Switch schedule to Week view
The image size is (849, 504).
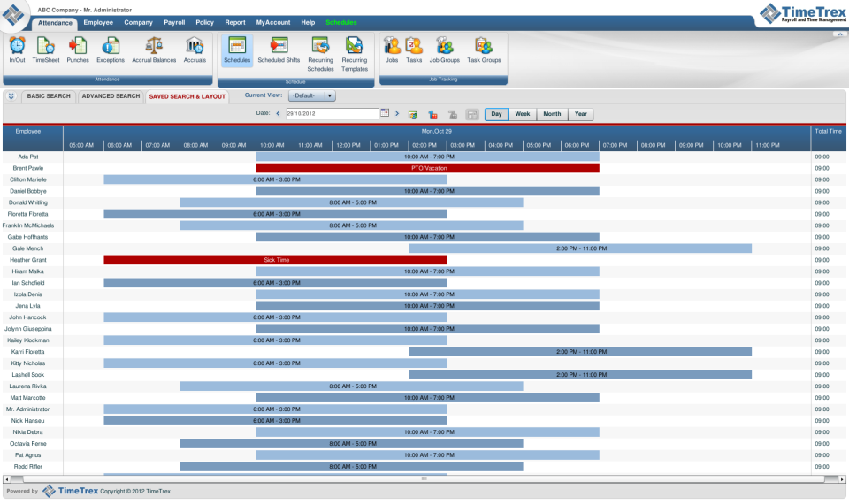coord(523,114)
